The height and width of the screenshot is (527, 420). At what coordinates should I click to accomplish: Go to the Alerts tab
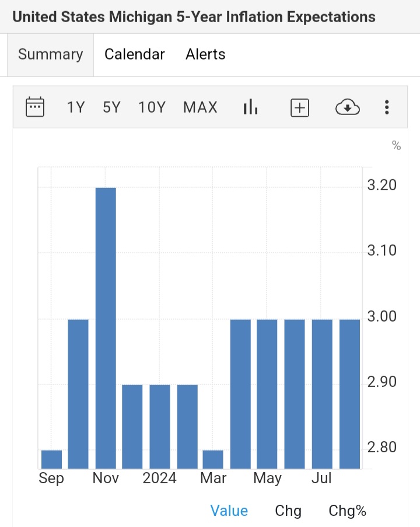205,54
